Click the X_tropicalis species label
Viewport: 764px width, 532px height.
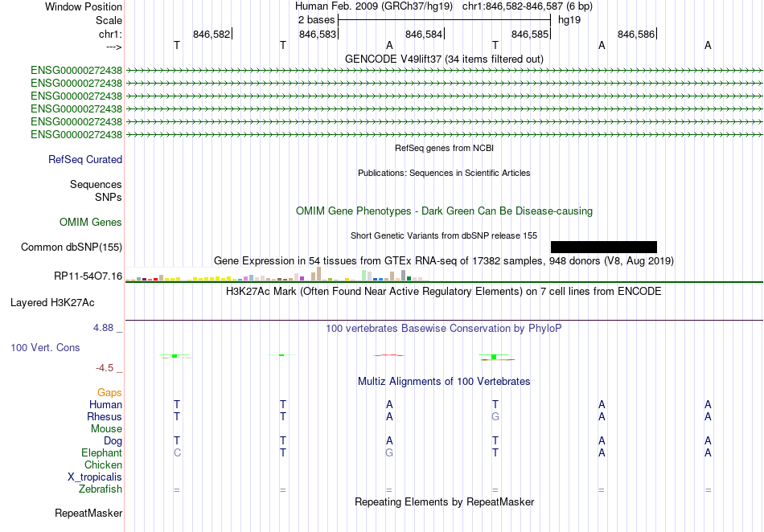[95, 477]
